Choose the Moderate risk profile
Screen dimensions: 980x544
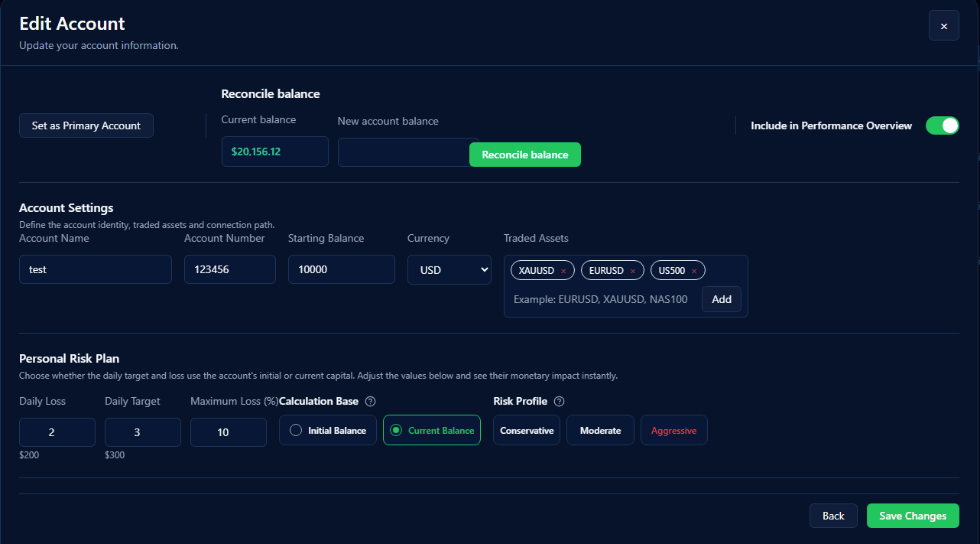pyautogui.click(x=600, y=430)
